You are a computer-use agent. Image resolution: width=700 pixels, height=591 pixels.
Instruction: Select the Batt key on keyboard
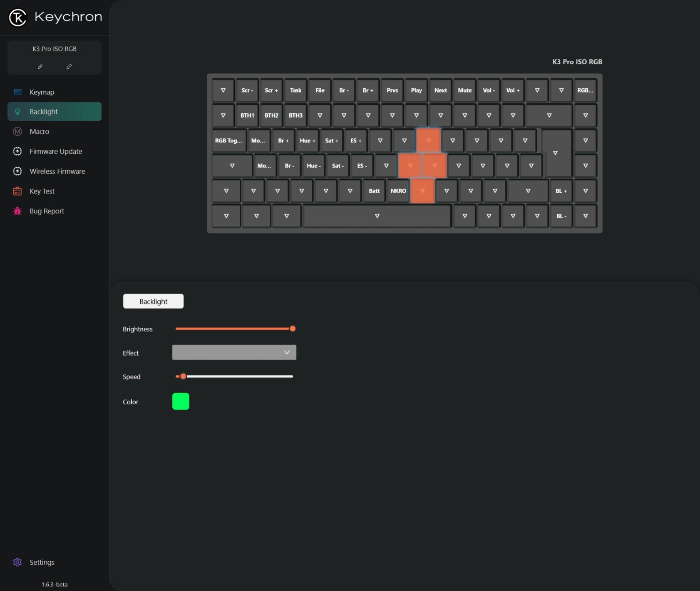point(374,191)
